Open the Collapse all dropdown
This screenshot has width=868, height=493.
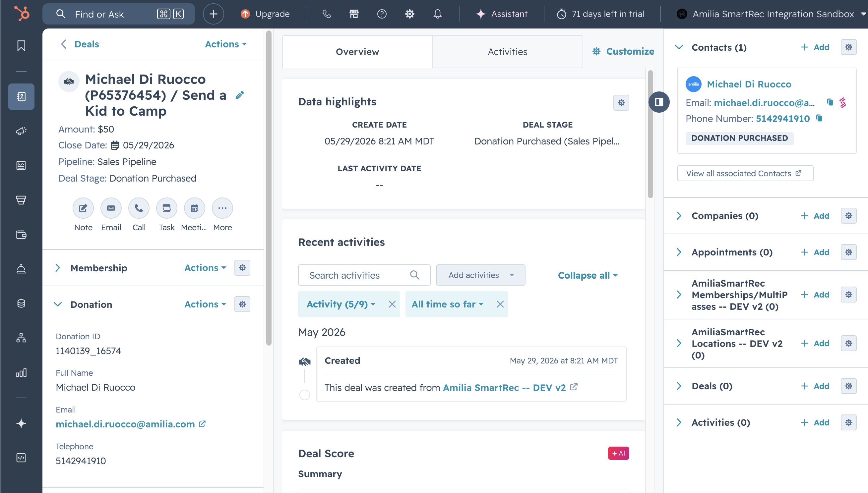[x=588, y=275]
